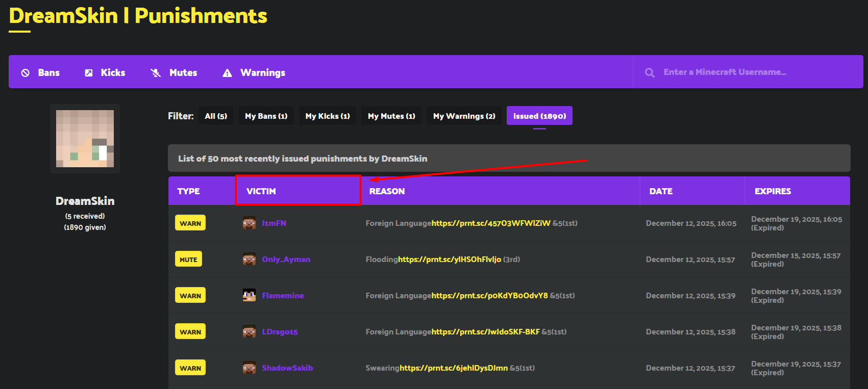This screenshot has width=868, height=389.
Task: Select the All (5) filter
Action: point(216,116)
